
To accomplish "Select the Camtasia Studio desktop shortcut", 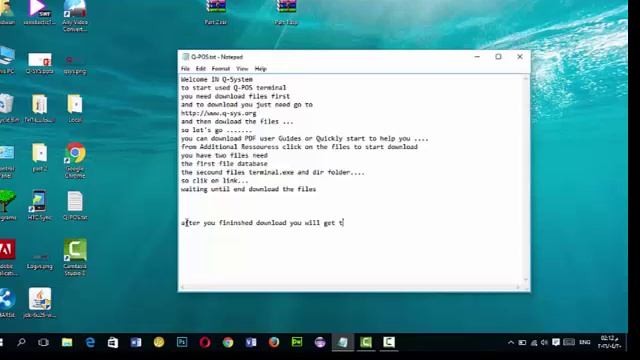I will pyautogui.click(x=75, y=257).
